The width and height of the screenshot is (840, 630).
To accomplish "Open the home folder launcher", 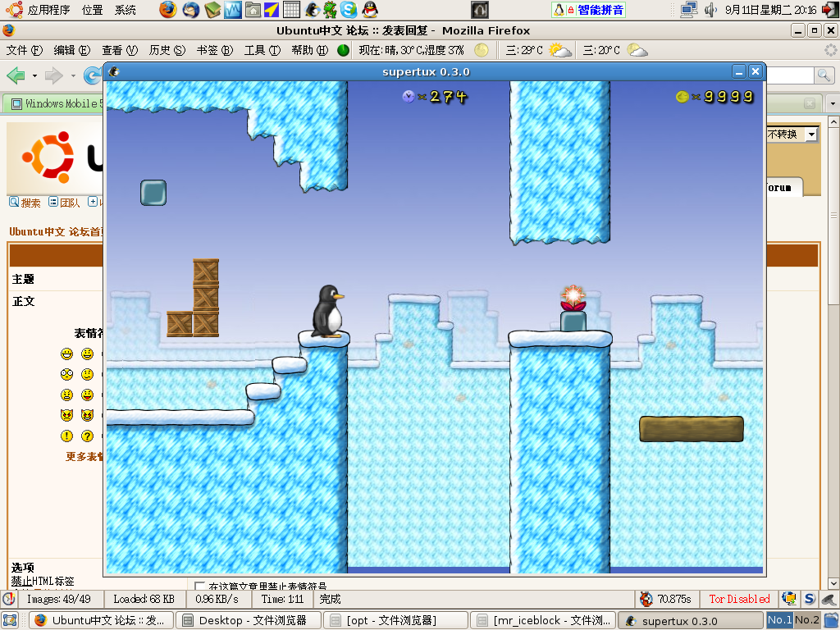I will click(x=253, y=10).
